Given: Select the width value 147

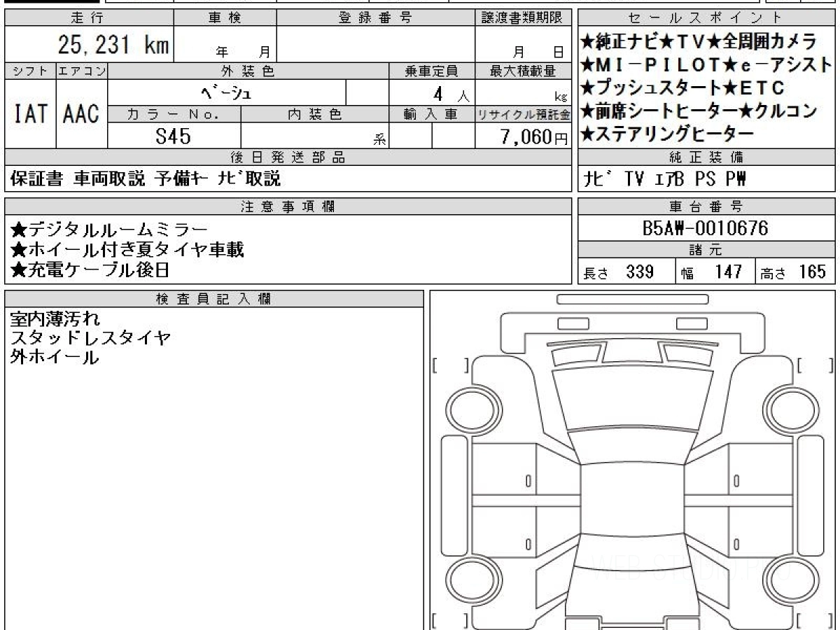Looking at the screenshot, I should click(x=729, y=272).
